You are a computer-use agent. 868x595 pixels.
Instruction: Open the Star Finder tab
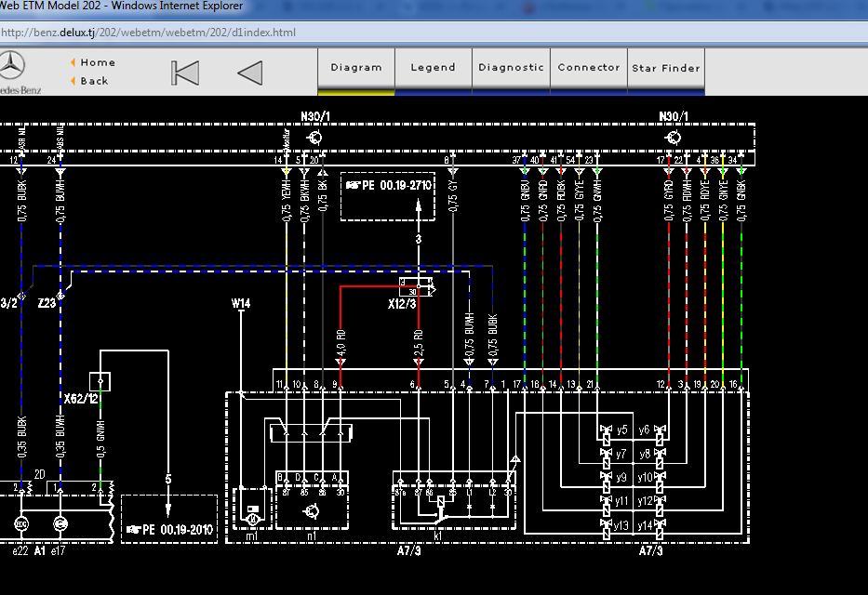click(666, 68)
